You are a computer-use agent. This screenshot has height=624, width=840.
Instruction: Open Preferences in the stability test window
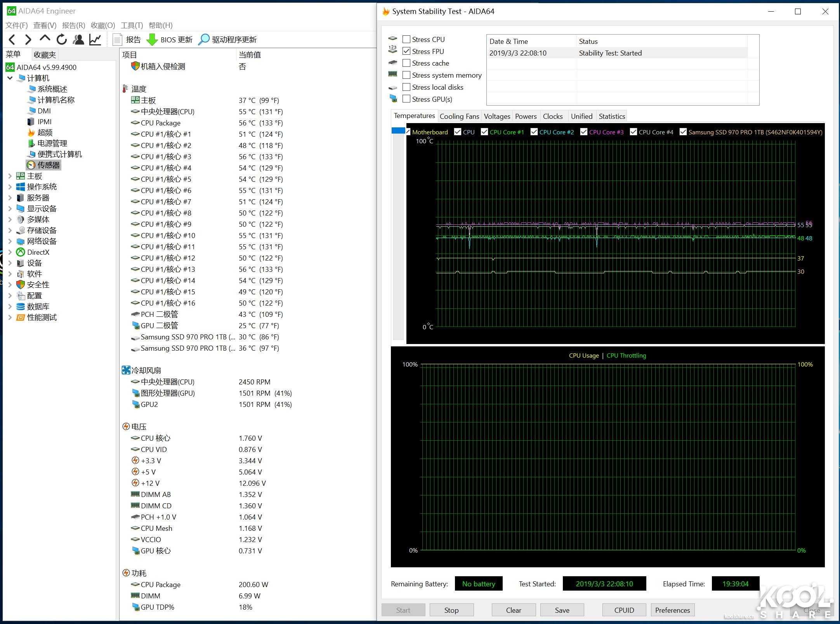pyautogui.click(x=672, y=610)
